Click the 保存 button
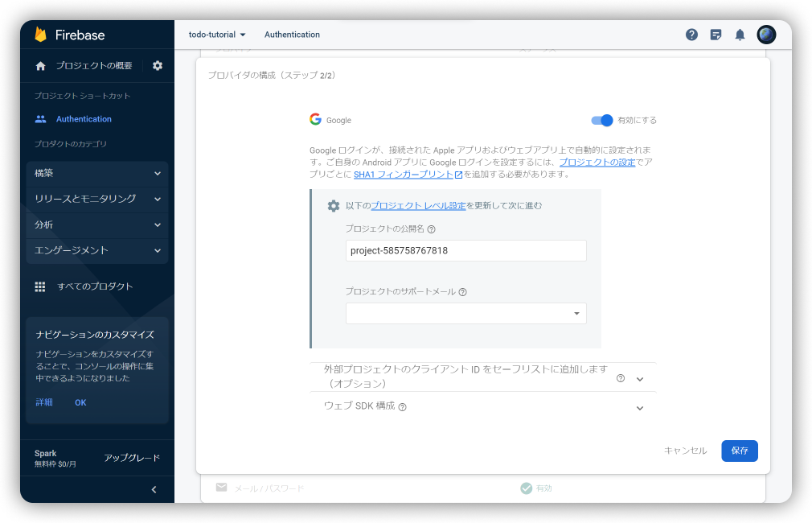 (x=740, y=451)
